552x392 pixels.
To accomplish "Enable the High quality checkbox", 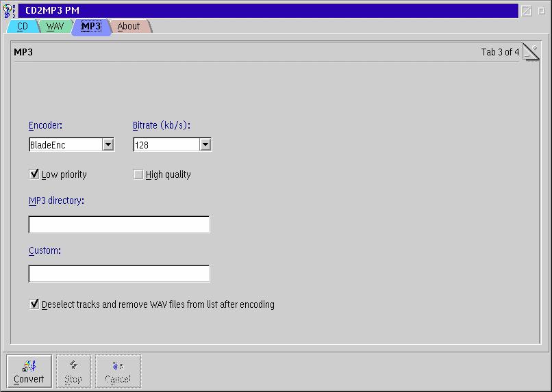I will pyautogui.click(x=138, y=174).
